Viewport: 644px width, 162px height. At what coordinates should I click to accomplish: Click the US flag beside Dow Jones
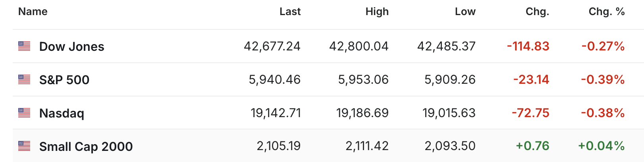(24, 46)
